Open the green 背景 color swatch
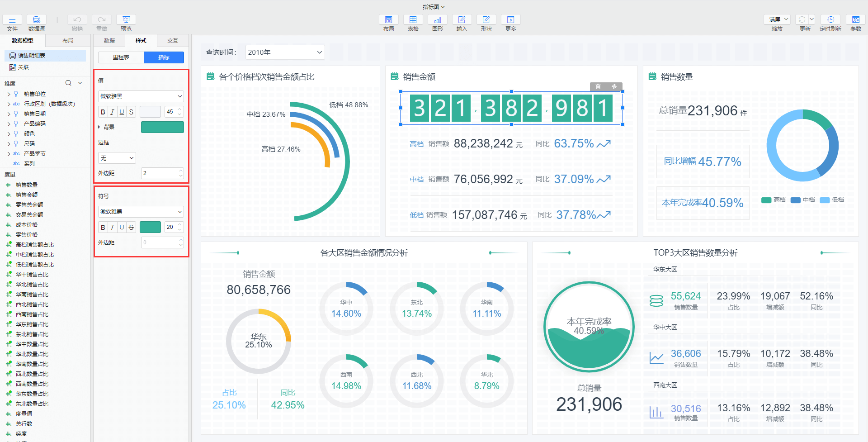The width and height of the screenshot is (868, 442). point(162,127)
